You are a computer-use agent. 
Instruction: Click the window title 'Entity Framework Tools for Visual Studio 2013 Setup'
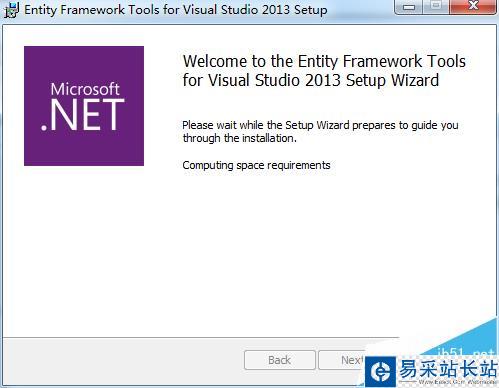click(176, 10)
